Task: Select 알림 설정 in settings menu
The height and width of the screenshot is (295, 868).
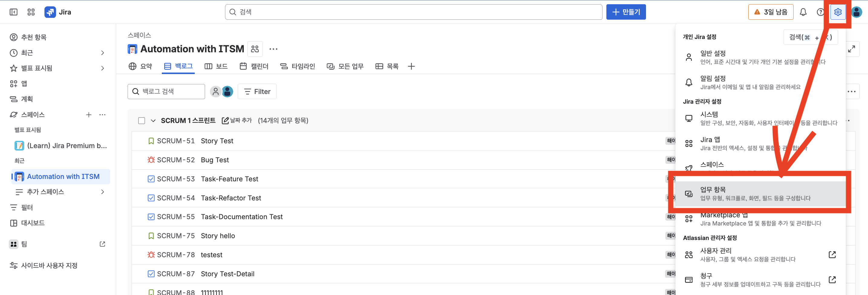Action: (x=761, y=83)
